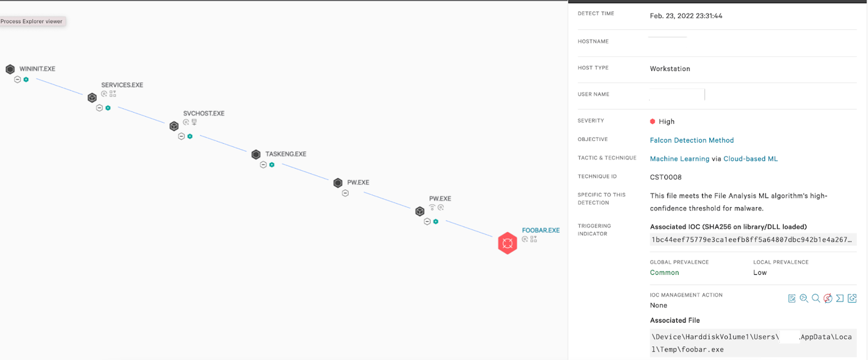Click SERVICES.EXE disk activity indicator icon
The image size is (868, 360).
[x=104, y=94]
